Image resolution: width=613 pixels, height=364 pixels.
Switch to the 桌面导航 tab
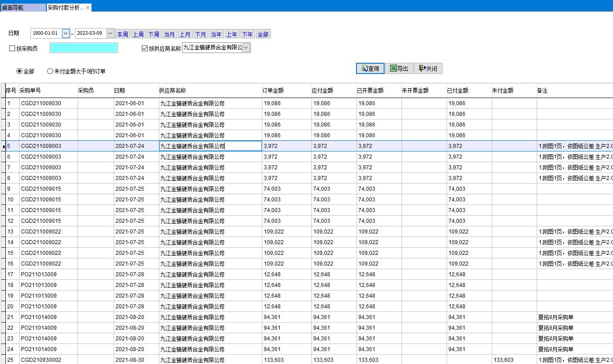click(22, 8)
